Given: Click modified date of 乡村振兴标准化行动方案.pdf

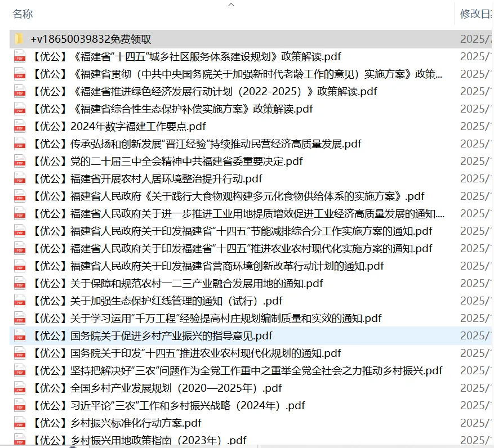Looking at the screenshot, I should [x=476, y=423].
